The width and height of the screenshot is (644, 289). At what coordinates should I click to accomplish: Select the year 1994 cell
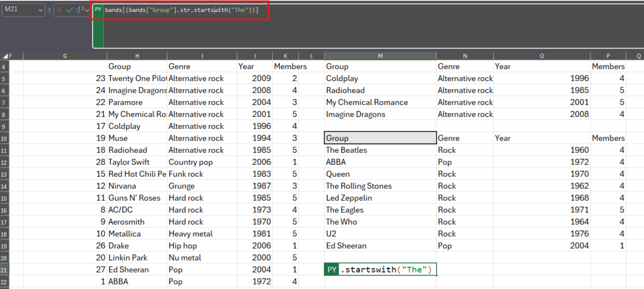tap(255, 138)
